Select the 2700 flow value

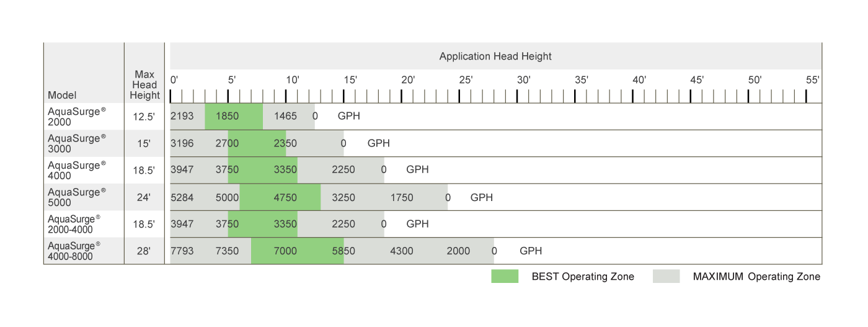point(227,143)
